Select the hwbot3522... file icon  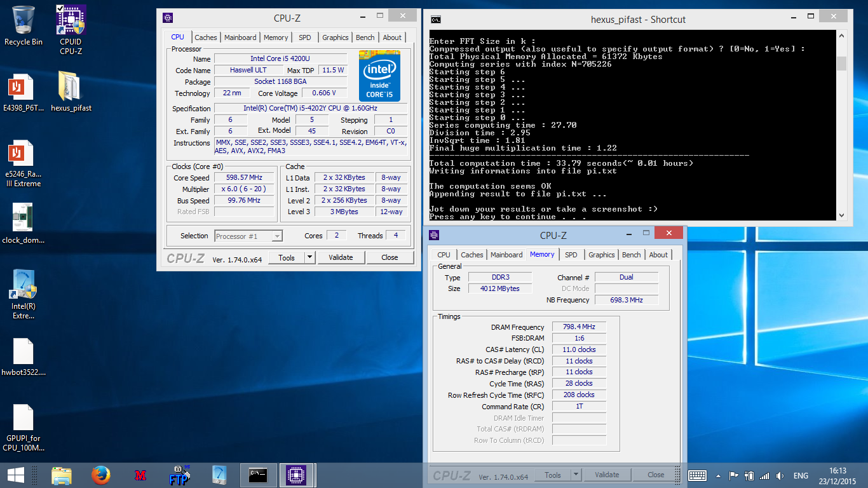[x=24, y=357]
